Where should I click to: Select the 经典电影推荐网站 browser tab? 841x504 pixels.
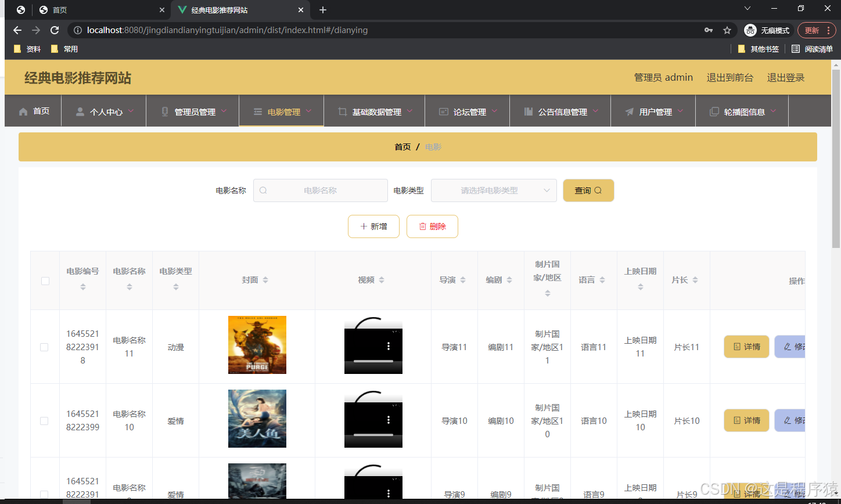coord(241,10)
